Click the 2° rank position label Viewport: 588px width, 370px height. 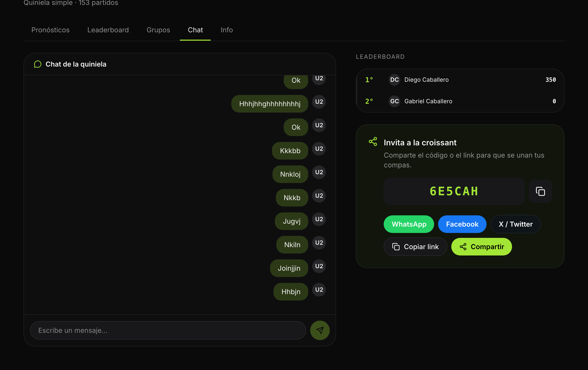(x=369, y=101)
